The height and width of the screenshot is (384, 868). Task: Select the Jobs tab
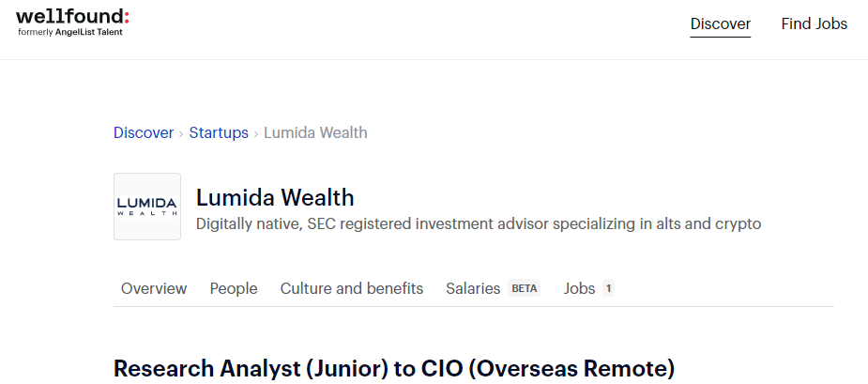579,288
